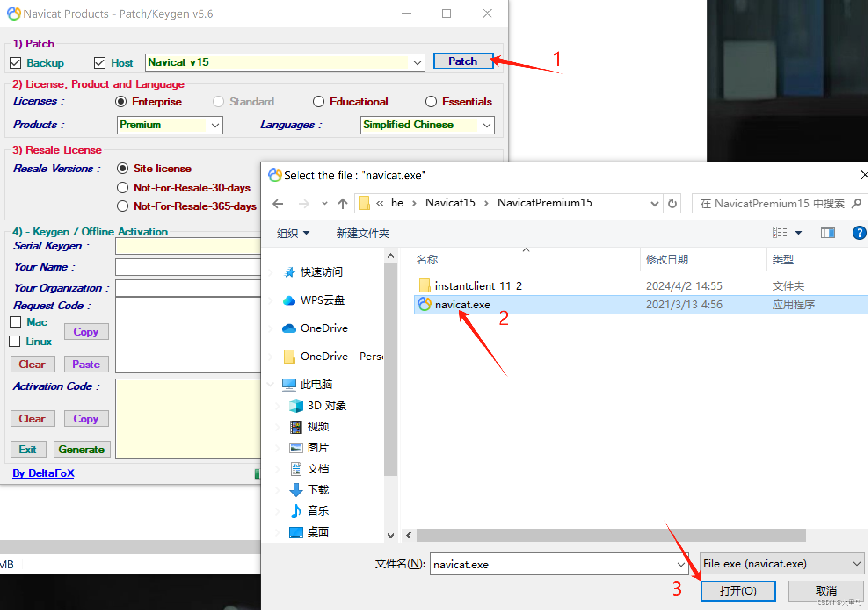Toggle the Host checkbox
Screen dimensions: 868x610
[x=100, y=63]
